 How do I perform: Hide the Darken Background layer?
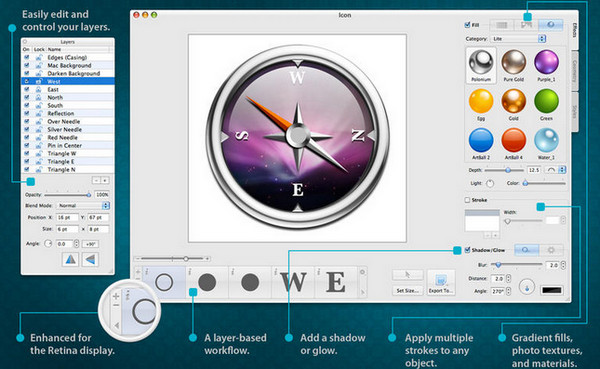26,73
